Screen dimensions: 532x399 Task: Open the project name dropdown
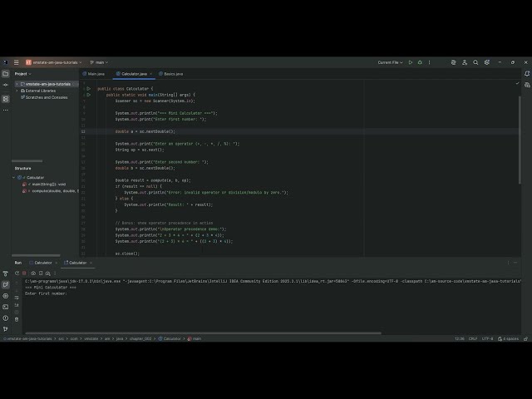click(x=53, y=62)
